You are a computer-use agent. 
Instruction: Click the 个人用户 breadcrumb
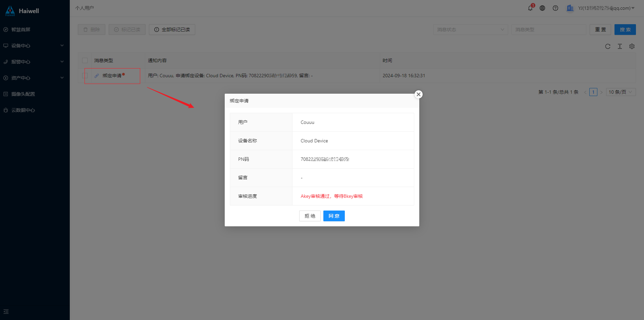pyautogui.click(x=85, y=8)
